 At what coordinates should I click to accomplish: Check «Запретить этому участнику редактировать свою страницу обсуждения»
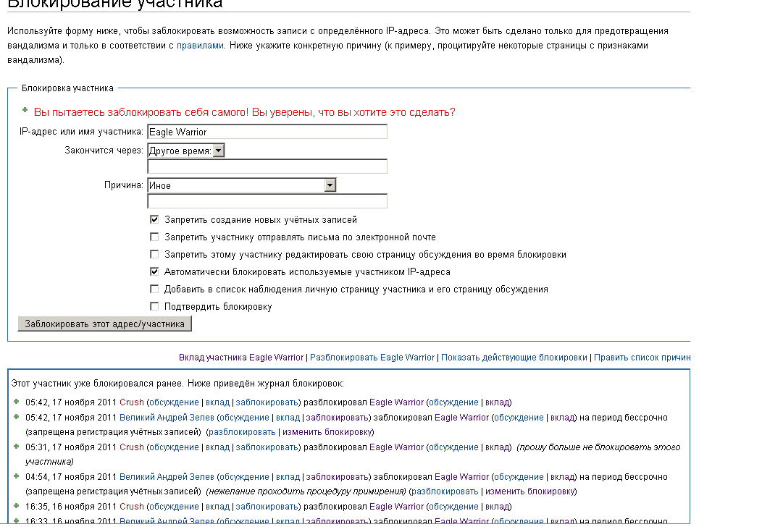pos(154,255)
